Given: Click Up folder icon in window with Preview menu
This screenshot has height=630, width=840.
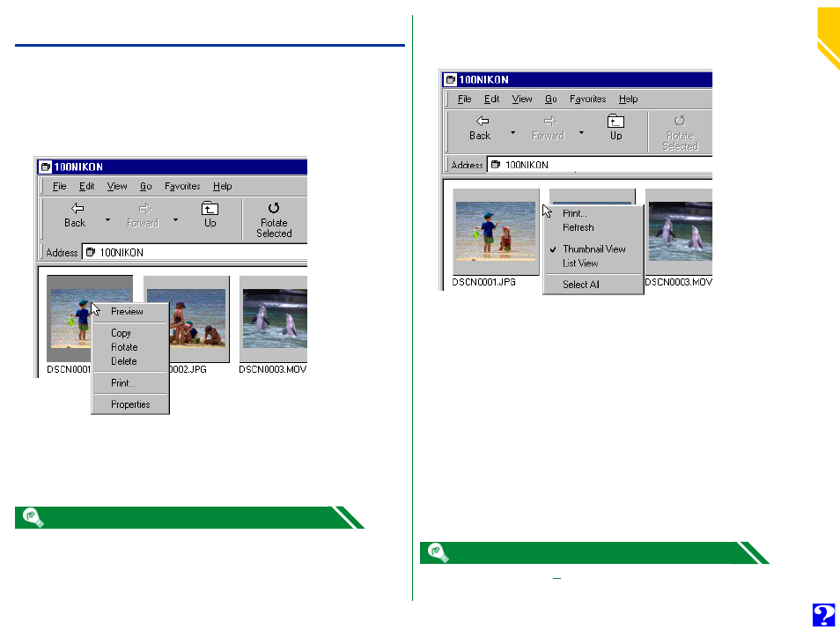Looking at the screenshot, I should (x=210, y=208).
